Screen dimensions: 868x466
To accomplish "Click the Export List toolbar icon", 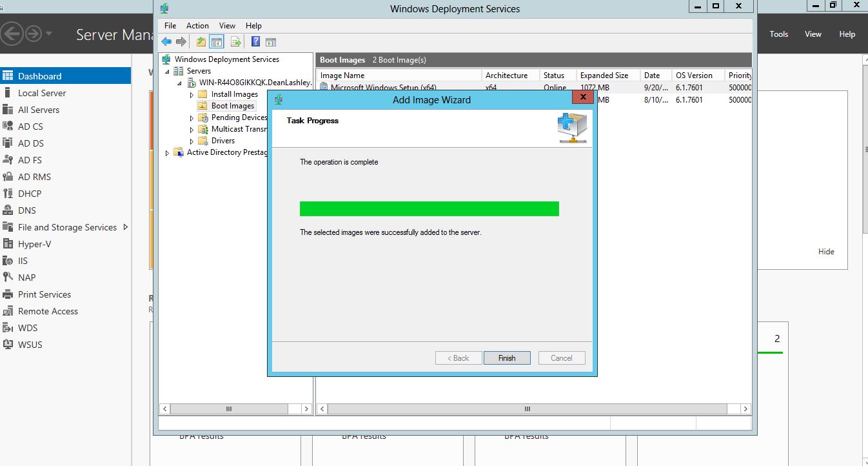I will coord(235,42).
